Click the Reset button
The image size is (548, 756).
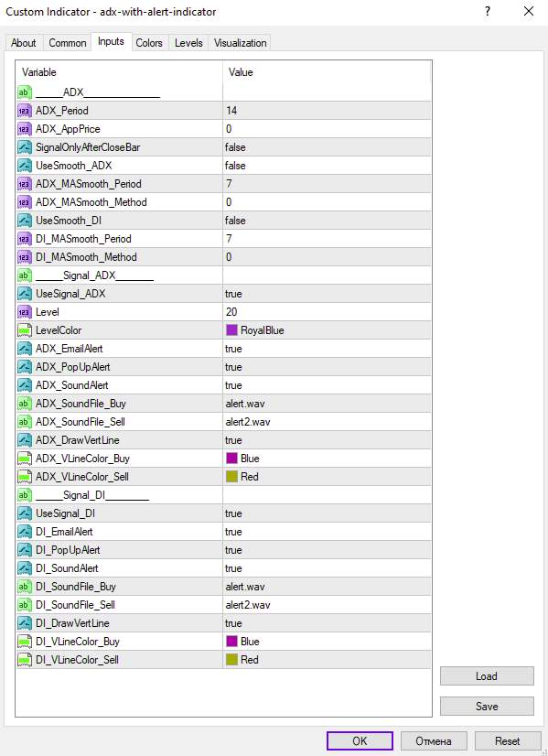(508, 741)
